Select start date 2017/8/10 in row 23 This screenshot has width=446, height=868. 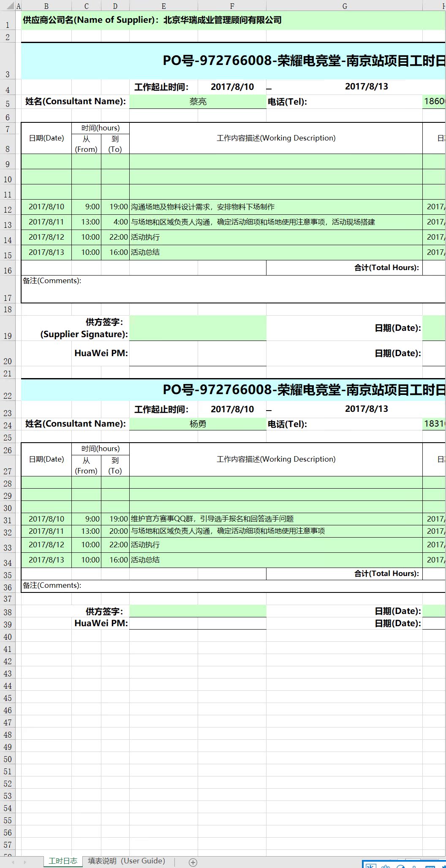tap(232, 409)
